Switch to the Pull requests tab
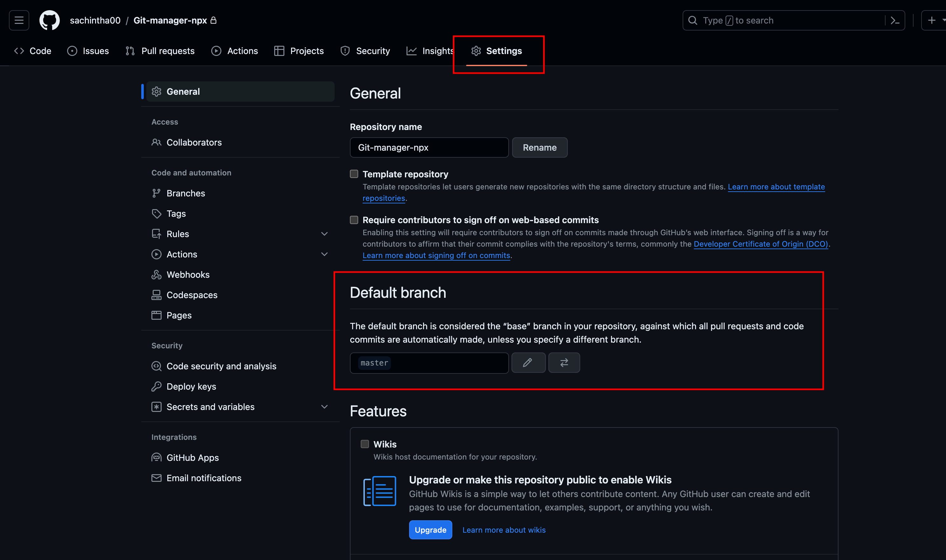This screenshot has width=946, height=560. [x=160, y=51]
